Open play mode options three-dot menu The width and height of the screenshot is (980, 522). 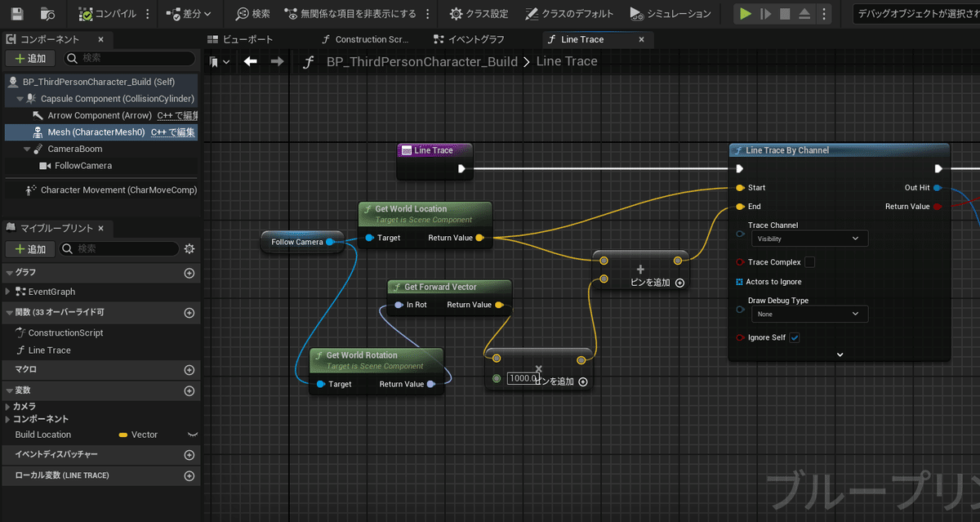tap(826, 14)
